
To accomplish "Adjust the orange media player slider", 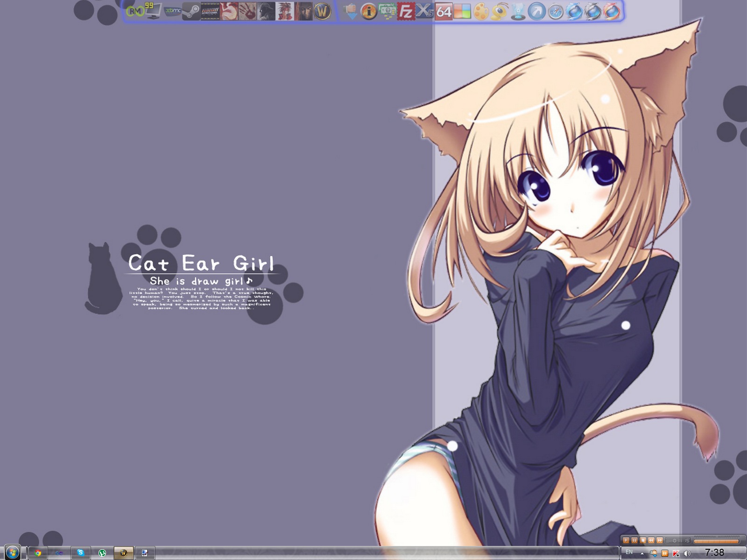I will pos(716,541).
